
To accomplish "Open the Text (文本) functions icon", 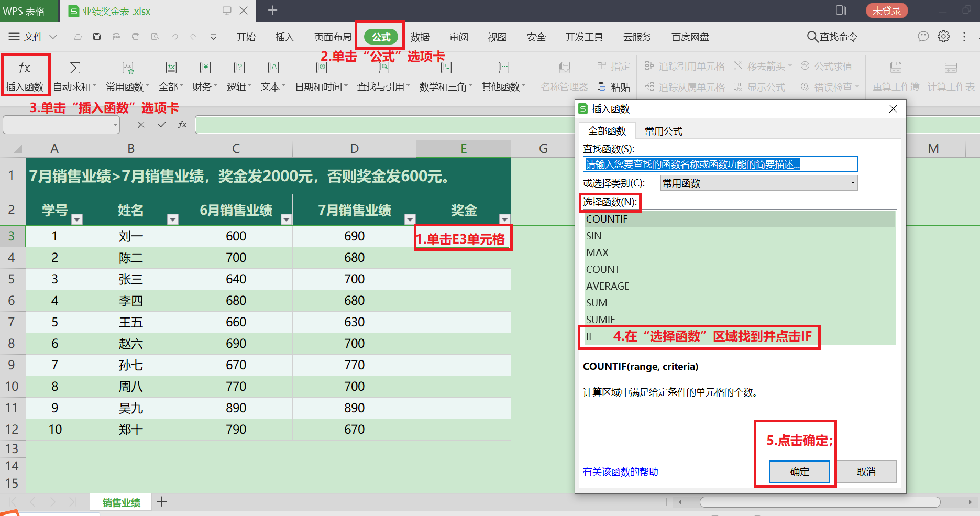I will coord(273,68).
